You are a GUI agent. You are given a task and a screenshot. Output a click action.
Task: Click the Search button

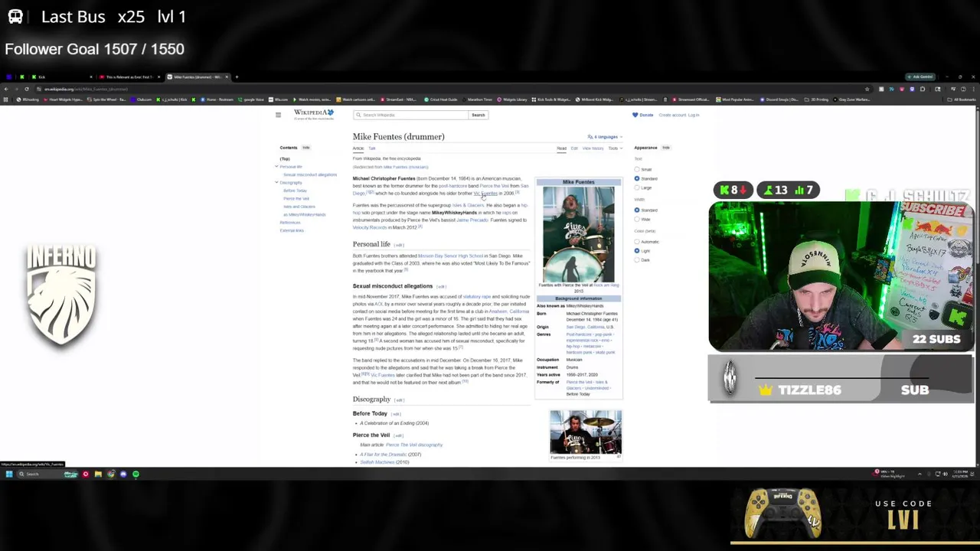[478, 115]
